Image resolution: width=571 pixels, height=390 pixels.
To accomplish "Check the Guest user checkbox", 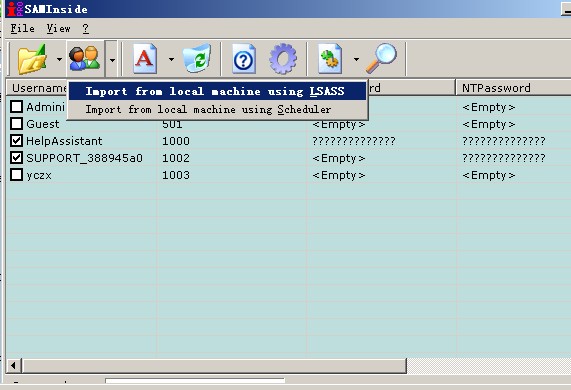I will [x=16, y=124].
